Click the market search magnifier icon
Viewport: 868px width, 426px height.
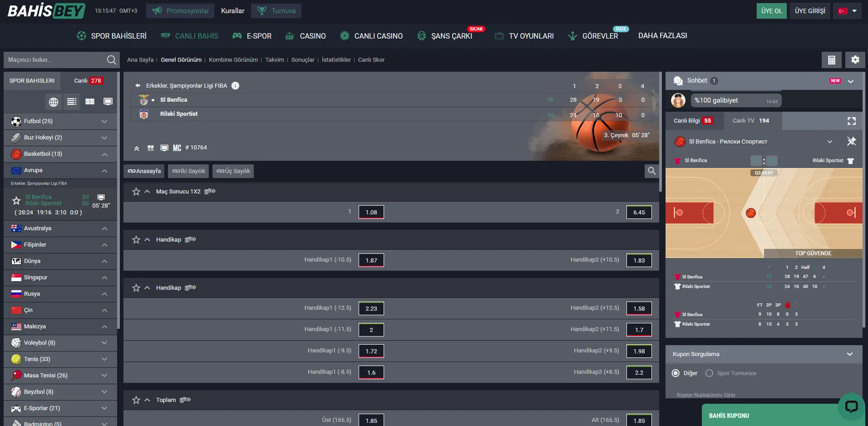click(x=651, y=171)
